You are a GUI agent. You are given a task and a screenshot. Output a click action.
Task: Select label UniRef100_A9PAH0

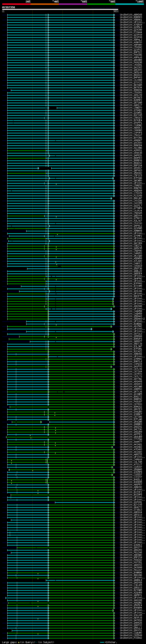click(x=131, y=45)
